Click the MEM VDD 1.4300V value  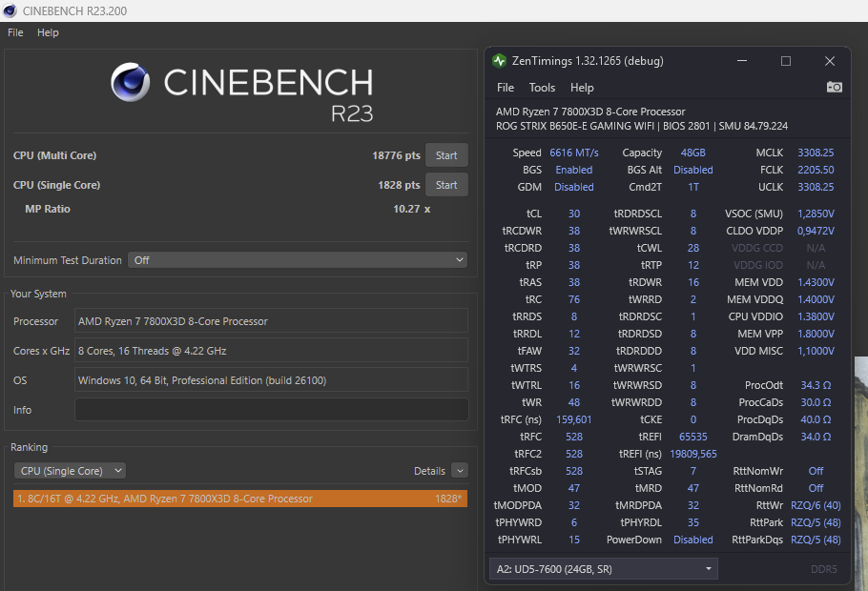pos(816,282)
